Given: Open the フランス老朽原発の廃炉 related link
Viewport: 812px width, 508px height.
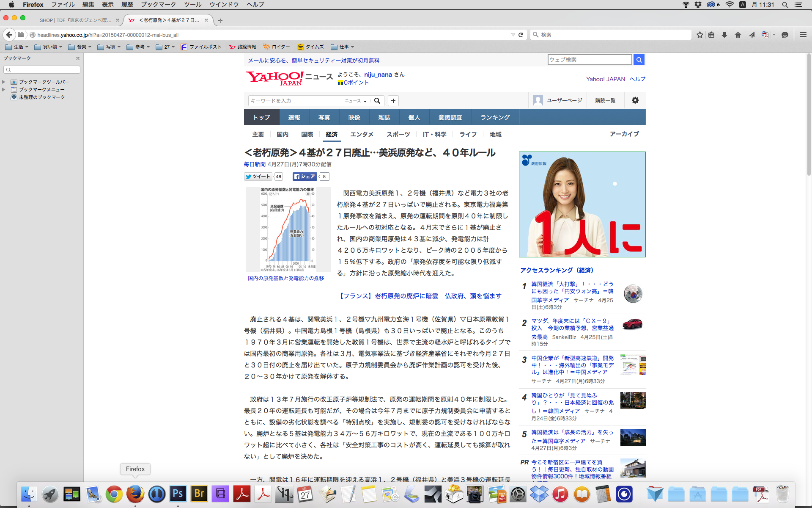Looking at the screenshot, I should point(421,296).
